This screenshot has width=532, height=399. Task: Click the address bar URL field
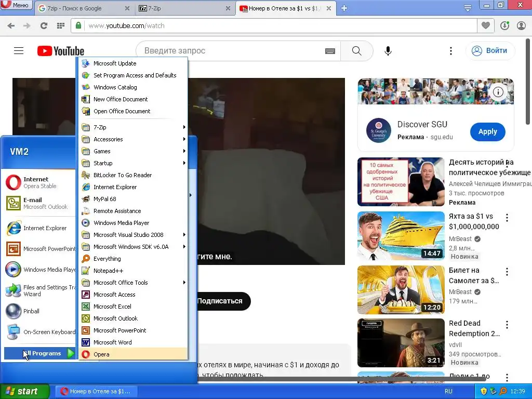pyautogui.click(x=273, y=26)
